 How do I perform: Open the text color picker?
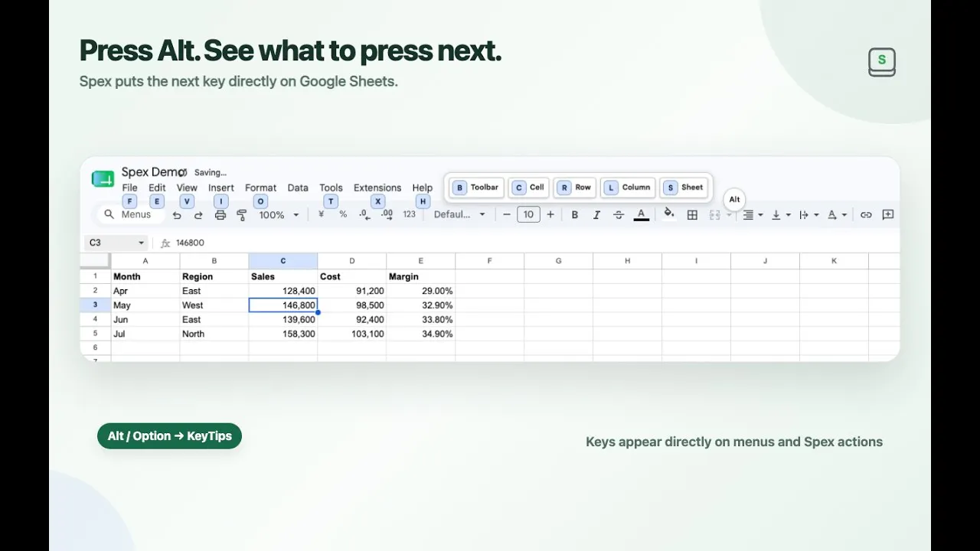click(x=642, y=215)
